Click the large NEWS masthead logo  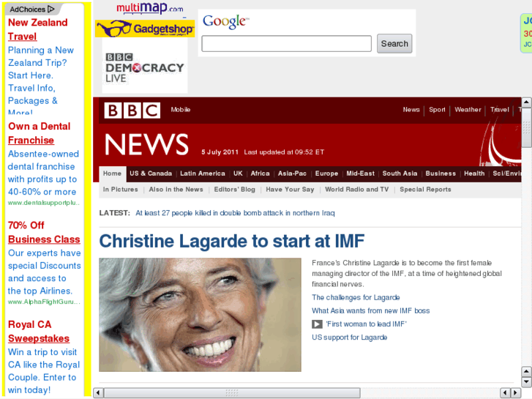[x=146, y=144]
